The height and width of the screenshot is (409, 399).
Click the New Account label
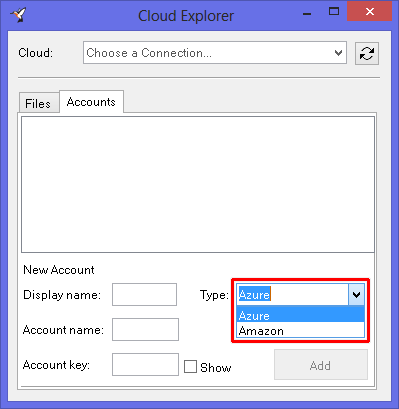59,270
